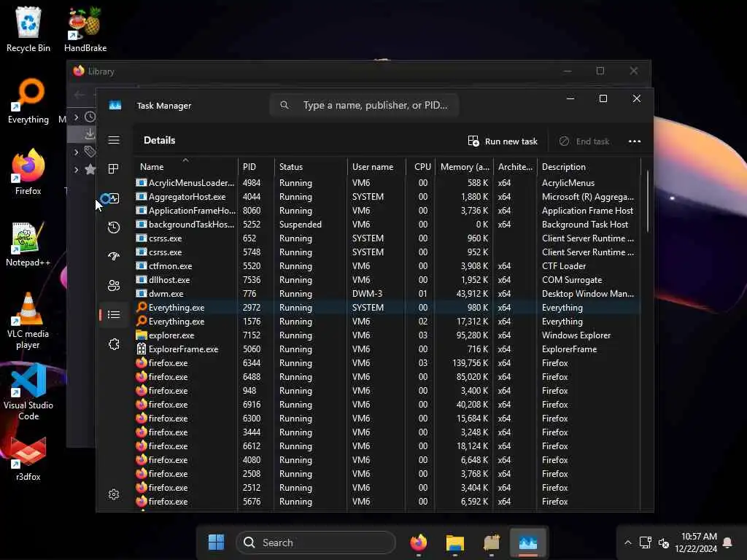Select ApplicationFrameHost process row
This screenshot has height=560, width=747.
pos(387,211)
